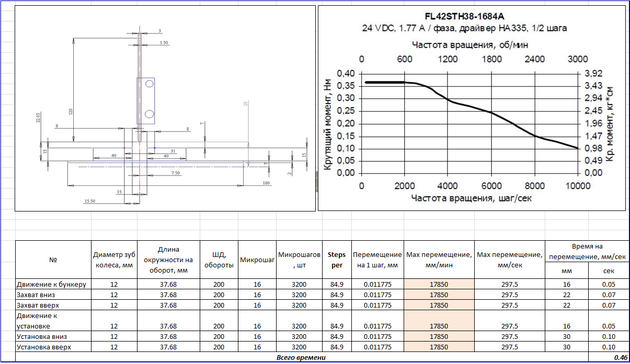Click the 'ШД, обороты' column header

tap(219, 260)
